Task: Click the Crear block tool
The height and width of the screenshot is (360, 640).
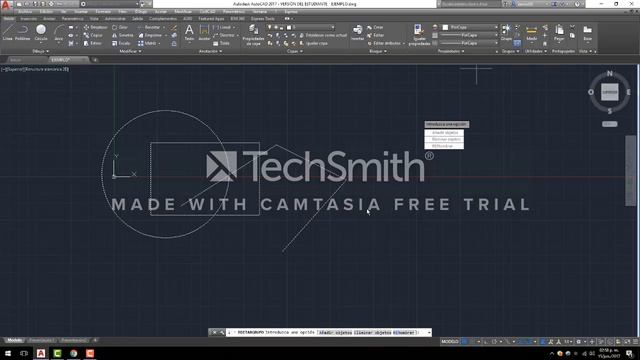Action: click(x=375, y=27)
